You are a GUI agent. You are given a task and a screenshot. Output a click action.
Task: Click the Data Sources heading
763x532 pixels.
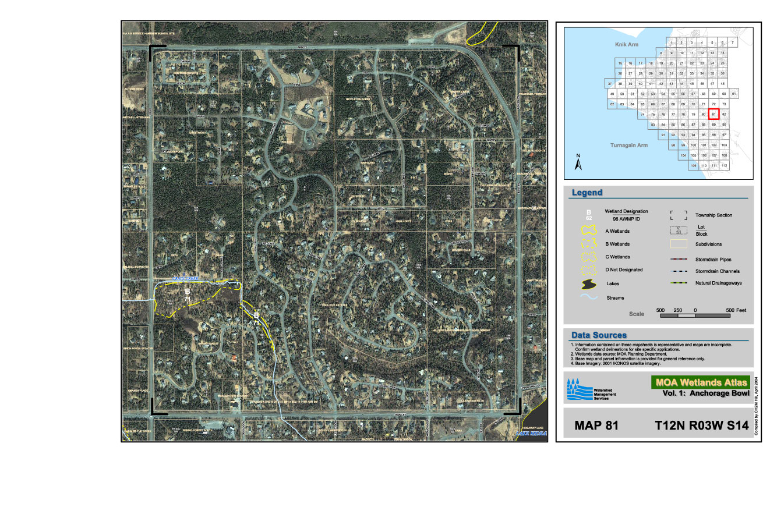click(599, 335)
